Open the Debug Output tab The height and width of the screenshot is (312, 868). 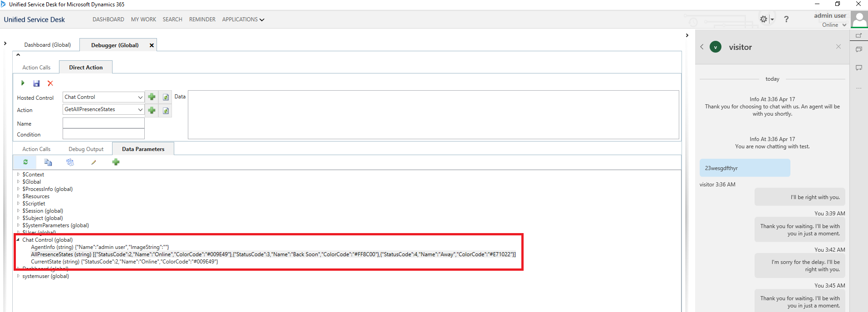[86, 149]
